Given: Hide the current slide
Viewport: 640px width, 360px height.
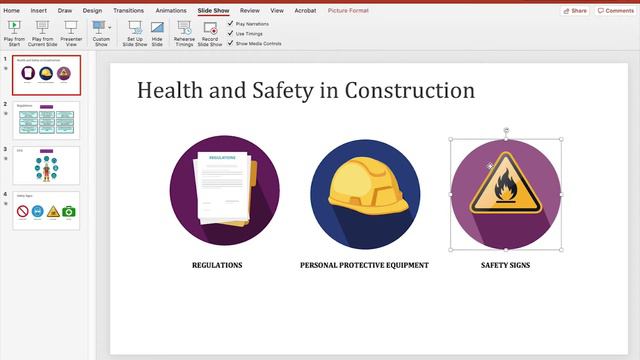Looking at the screenshot, I should point(157,33).
